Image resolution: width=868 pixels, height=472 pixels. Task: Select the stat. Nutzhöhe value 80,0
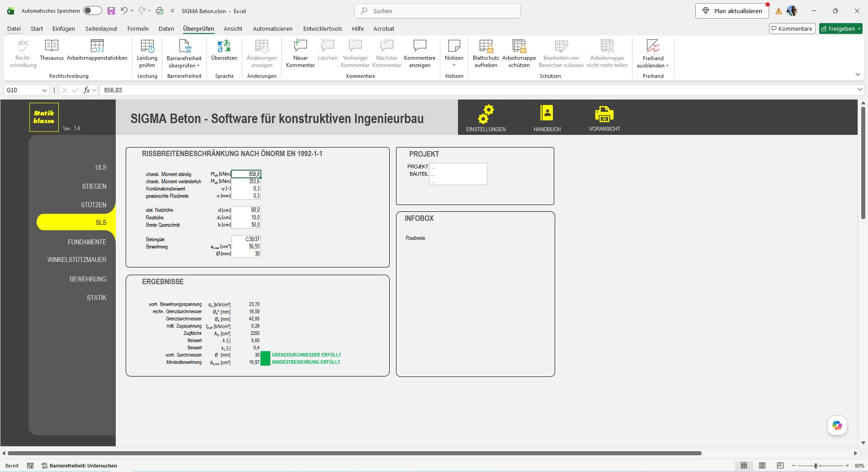[x=246, y=210]
